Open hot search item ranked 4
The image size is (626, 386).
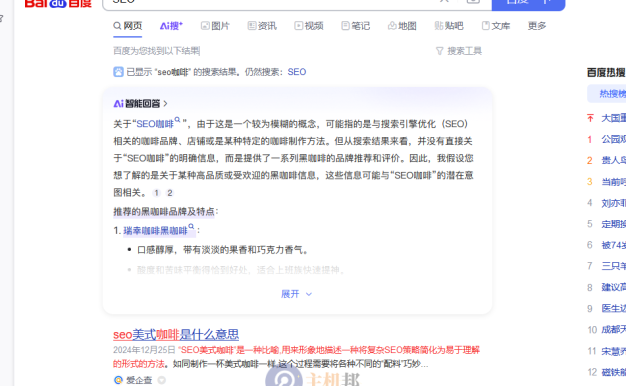(x=613, y=203)
